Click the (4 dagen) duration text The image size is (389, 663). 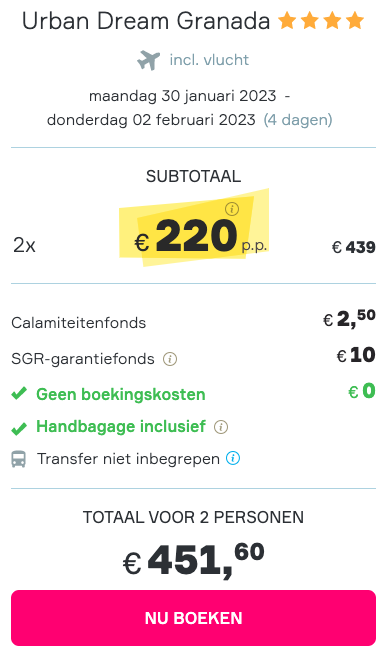click(x=298, y=120)
